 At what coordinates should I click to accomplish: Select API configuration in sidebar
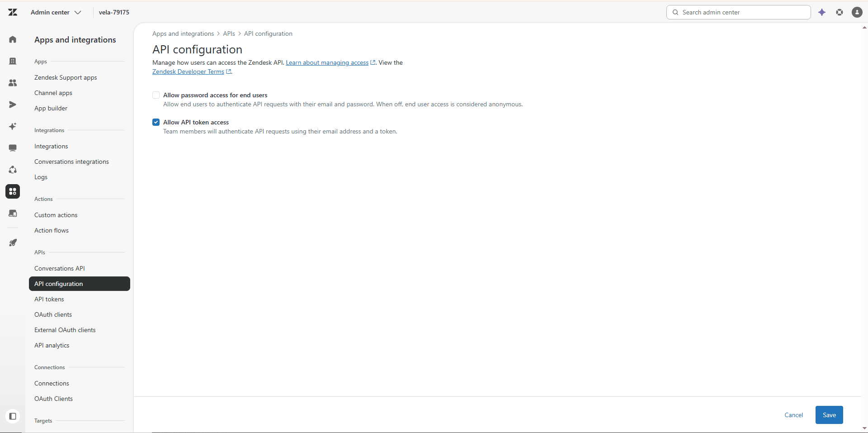80,284
